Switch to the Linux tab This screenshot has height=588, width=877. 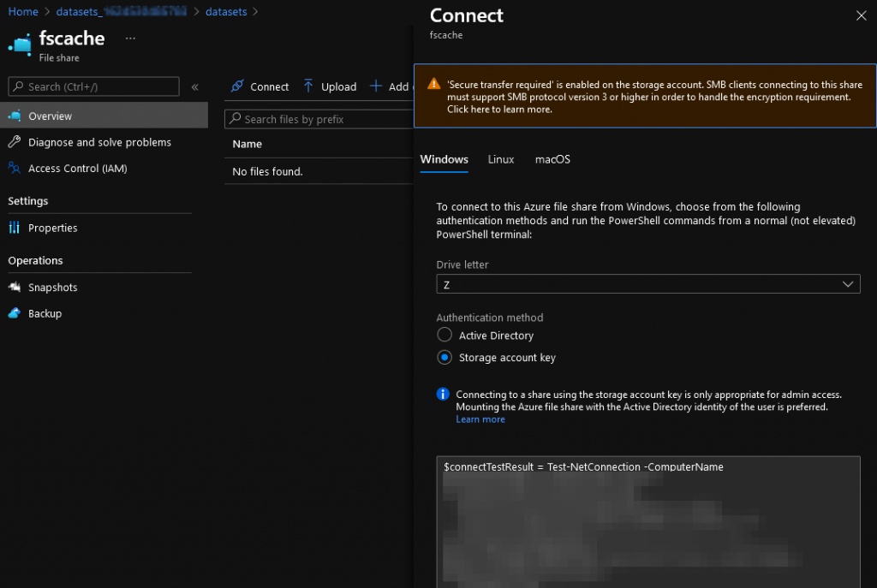(500, 159)
